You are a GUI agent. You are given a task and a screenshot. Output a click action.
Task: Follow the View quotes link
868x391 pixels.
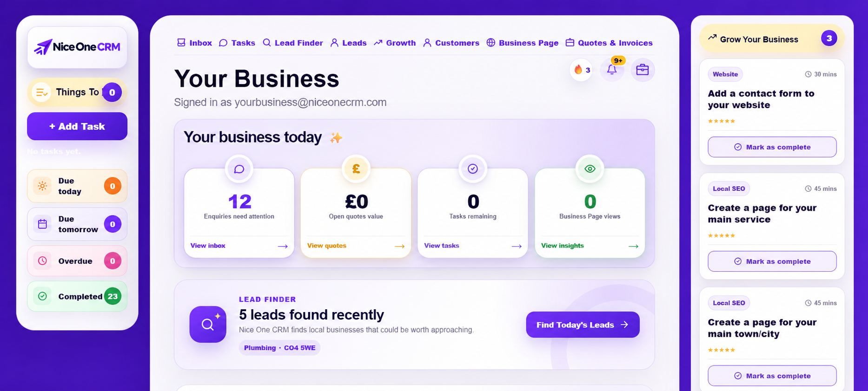[356, 246]
